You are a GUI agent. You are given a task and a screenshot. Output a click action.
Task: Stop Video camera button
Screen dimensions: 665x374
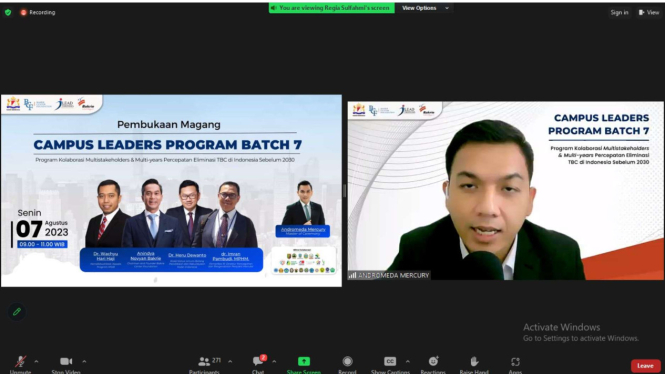coord(66,364)
